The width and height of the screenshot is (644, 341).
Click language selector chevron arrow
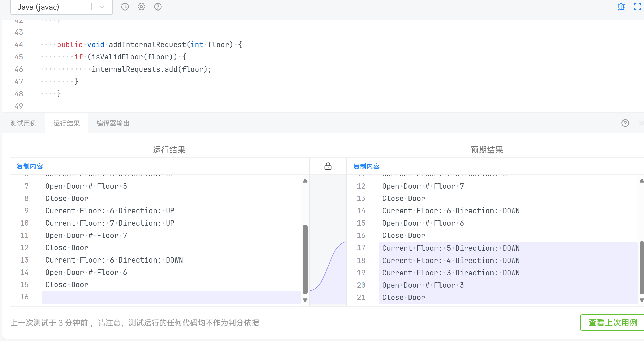(102, 7)
